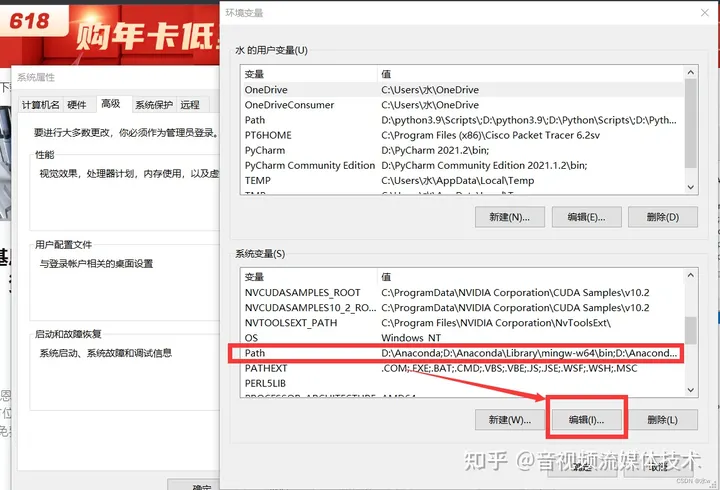Select TEMP user variable row
Viewport: 720px width, 490px height.
coord(462,180)
